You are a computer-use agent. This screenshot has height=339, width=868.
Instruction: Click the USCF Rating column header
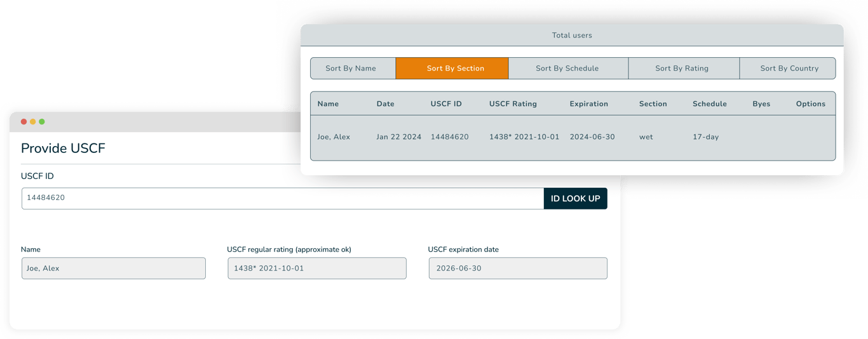point(513,104)
